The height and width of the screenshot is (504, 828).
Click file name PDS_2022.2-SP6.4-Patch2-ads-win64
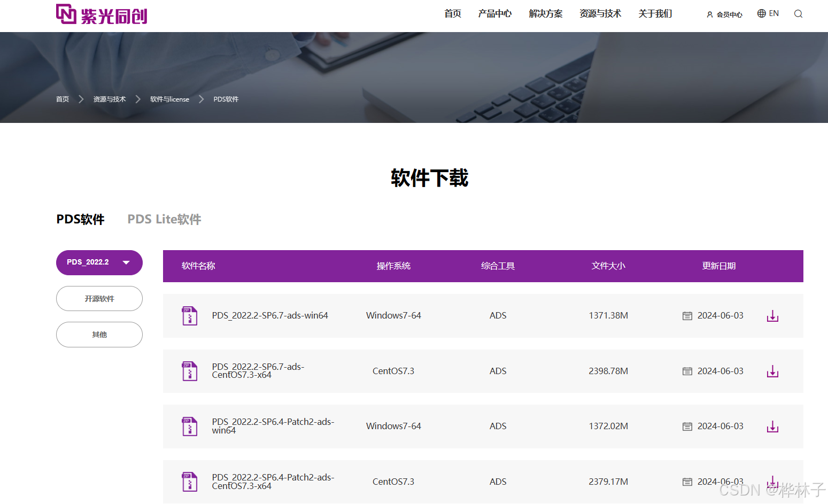273,426
